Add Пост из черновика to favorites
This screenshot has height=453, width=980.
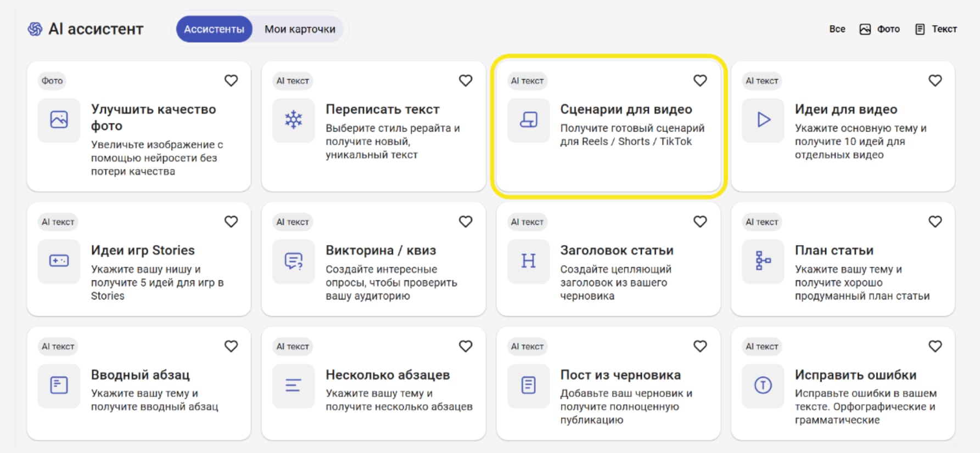(x=700, y=346)
